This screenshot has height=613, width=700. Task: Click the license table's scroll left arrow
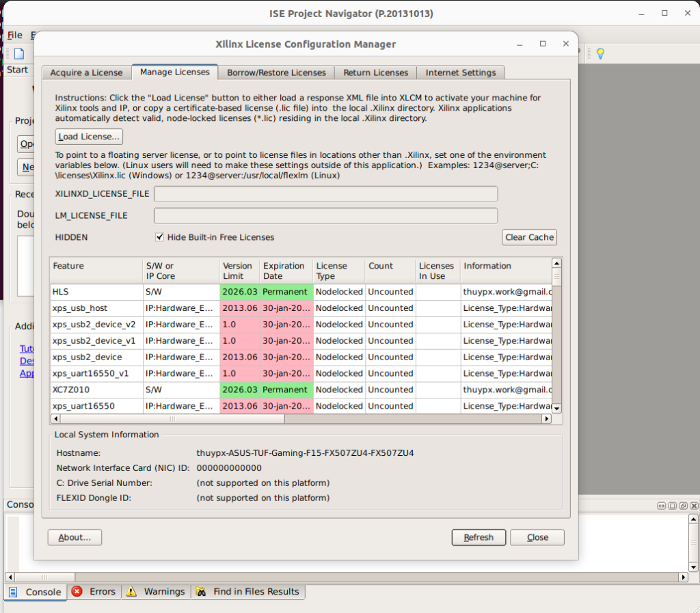coord(56,418)
